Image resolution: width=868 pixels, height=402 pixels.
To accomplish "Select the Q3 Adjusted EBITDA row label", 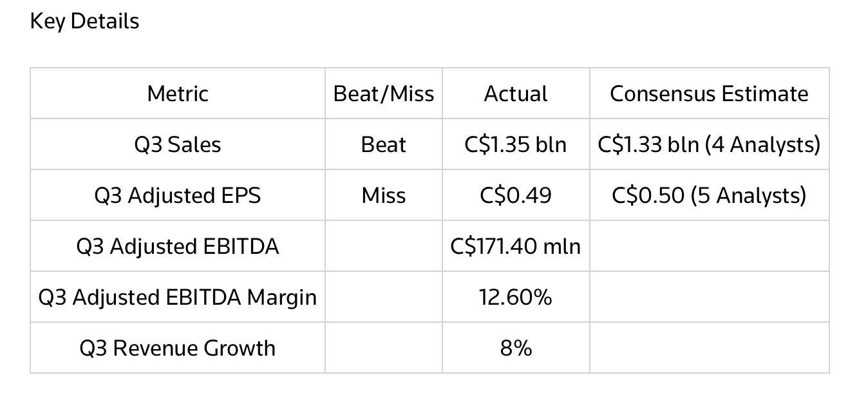I will click(178, 246).
